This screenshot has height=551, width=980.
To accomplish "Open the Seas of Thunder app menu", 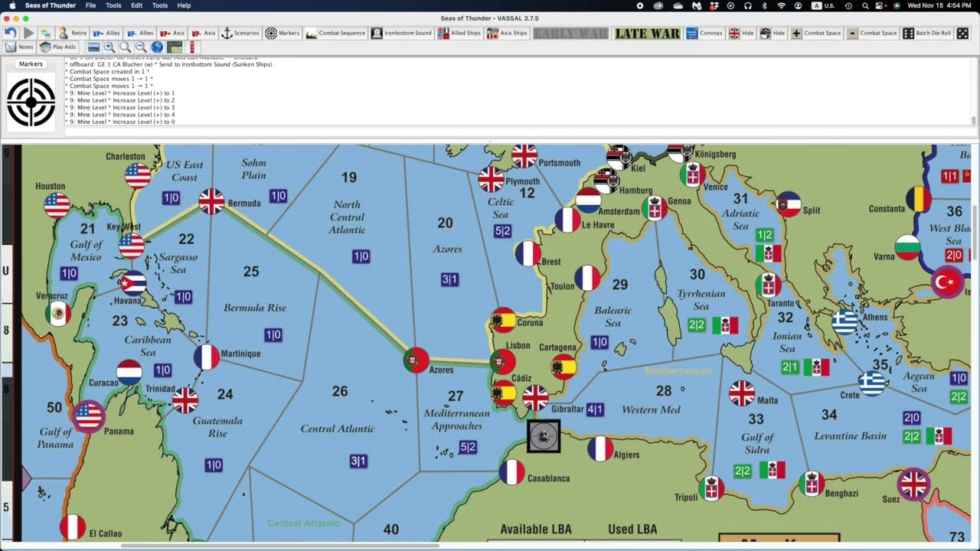I will coord(51,5).
